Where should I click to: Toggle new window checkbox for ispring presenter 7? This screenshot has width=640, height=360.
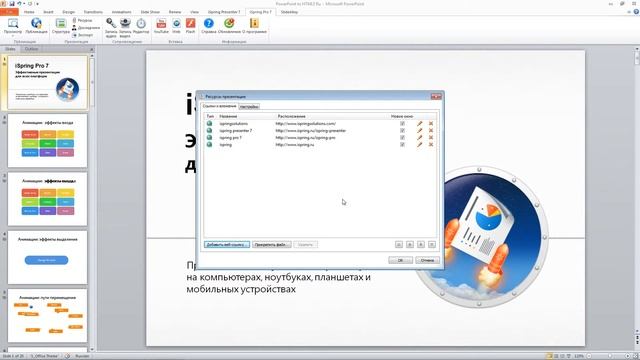(402, 130)
